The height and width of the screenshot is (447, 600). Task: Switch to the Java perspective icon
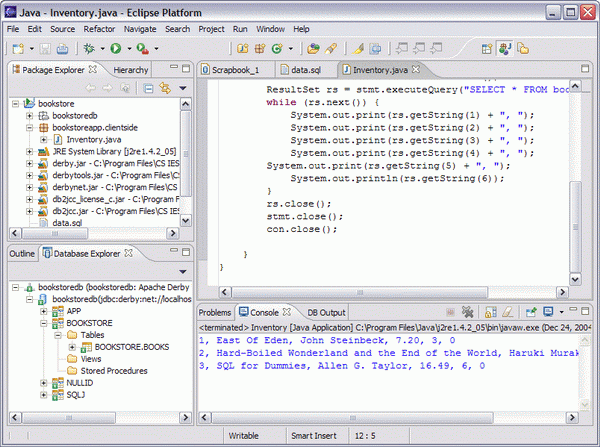(x=505, y=49)
